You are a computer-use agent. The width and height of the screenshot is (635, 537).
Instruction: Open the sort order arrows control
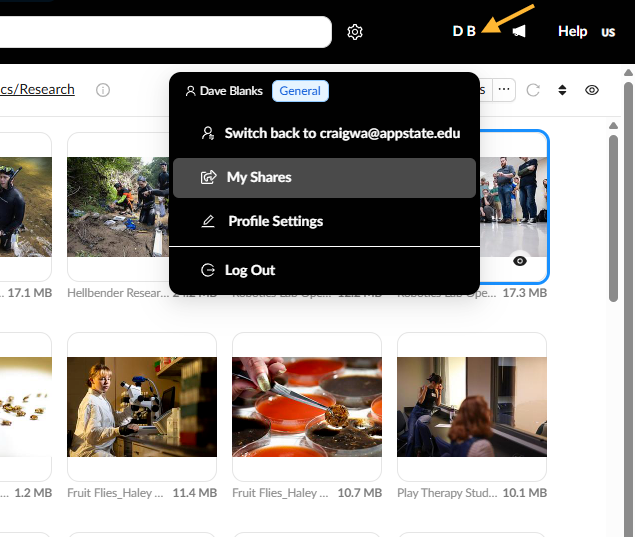[562, 90]
